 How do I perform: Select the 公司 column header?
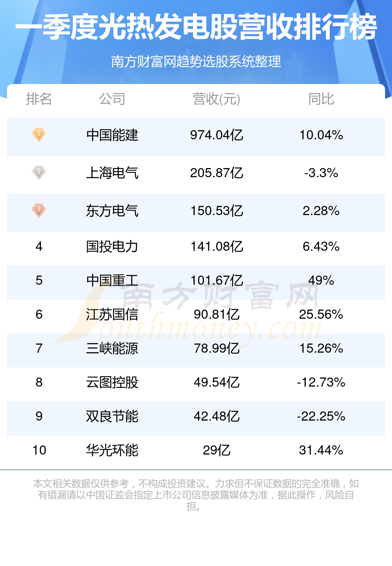pos(112,99)
